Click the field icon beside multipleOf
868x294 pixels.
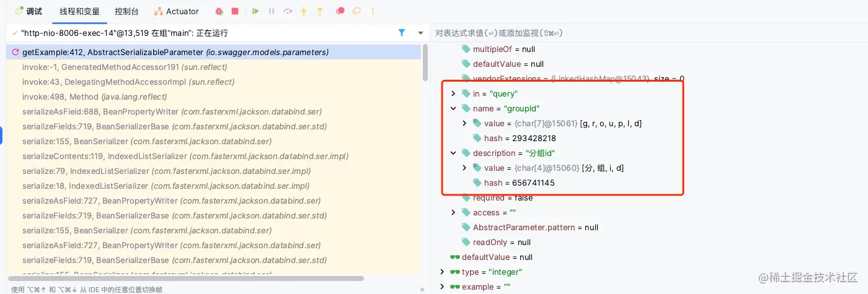click(466, 49)
